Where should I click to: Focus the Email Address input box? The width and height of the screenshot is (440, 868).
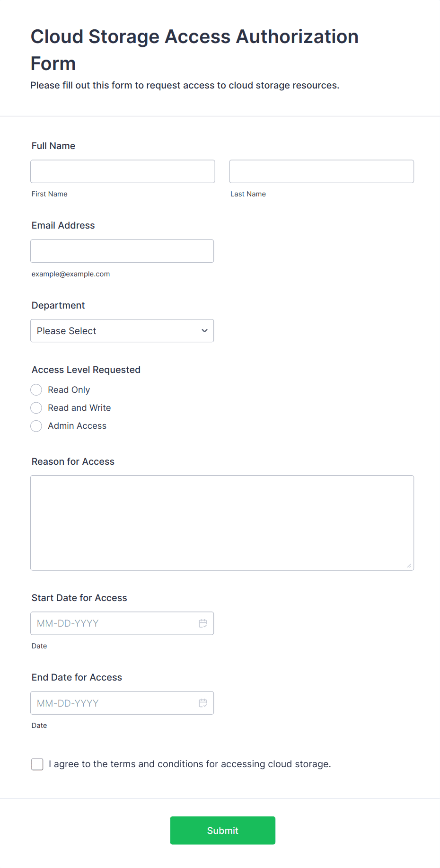[x=122, y=251]
